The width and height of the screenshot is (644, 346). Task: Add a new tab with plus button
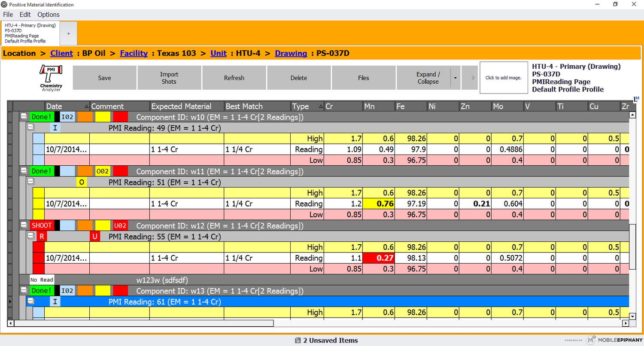coord(68,33)
